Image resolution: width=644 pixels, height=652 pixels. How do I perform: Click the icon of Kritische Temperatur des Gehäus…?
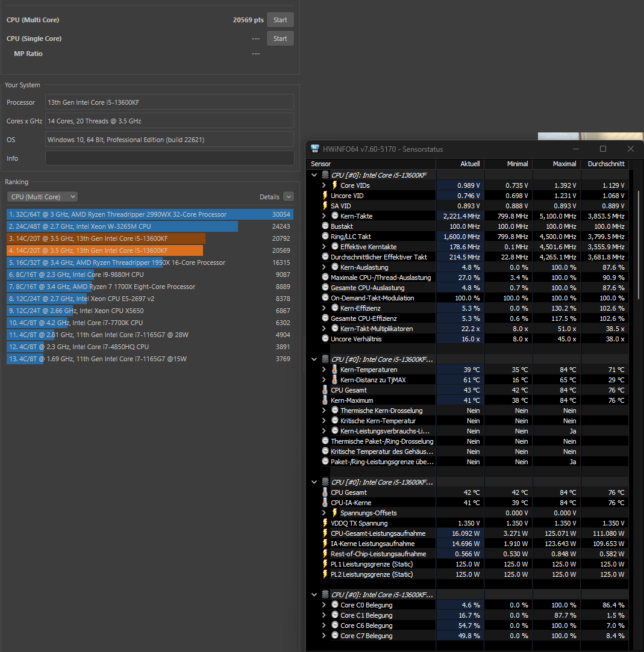pyautogui.click(x=325, y=451)
